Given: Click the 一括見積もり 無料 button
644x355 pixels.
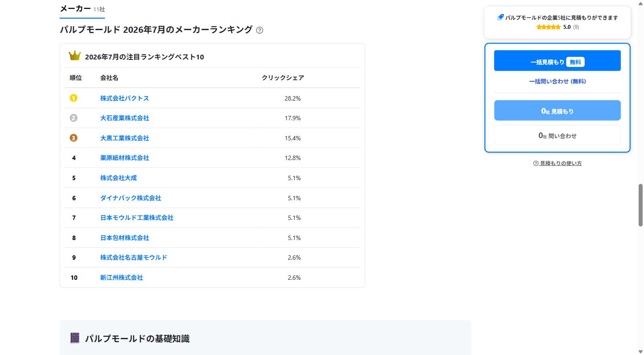Looking at the screenshot, I should (557, 61).
